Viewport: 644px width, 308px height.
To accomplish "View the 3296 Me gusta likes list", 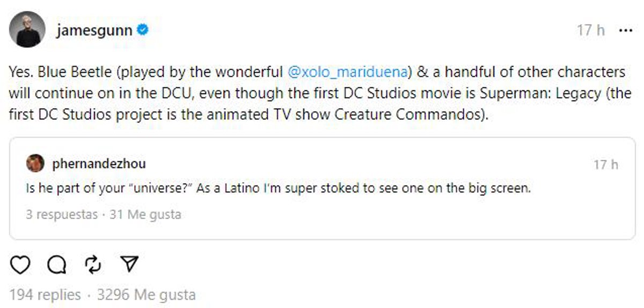I will coord(146,295).
